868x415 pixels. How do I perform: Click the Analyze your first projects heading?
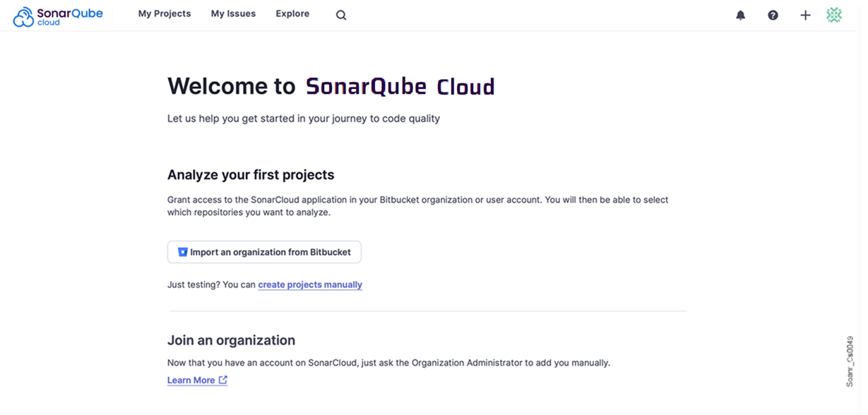[251, 174]
